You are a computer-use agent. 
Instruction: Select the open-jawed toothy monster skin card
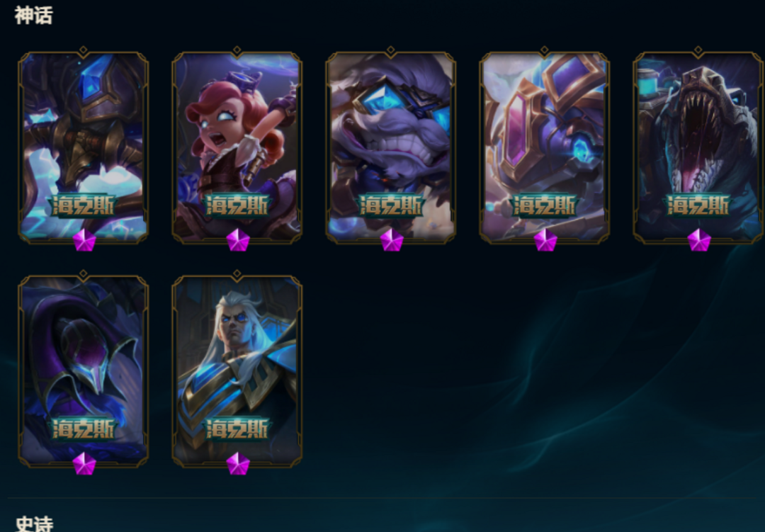point(698,147)
